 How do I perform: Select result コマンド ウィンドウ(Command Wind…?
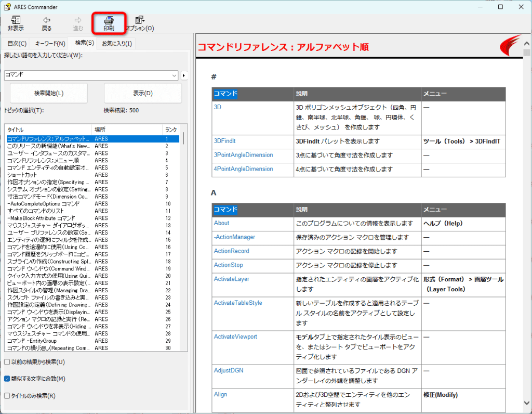coord(92,269)
